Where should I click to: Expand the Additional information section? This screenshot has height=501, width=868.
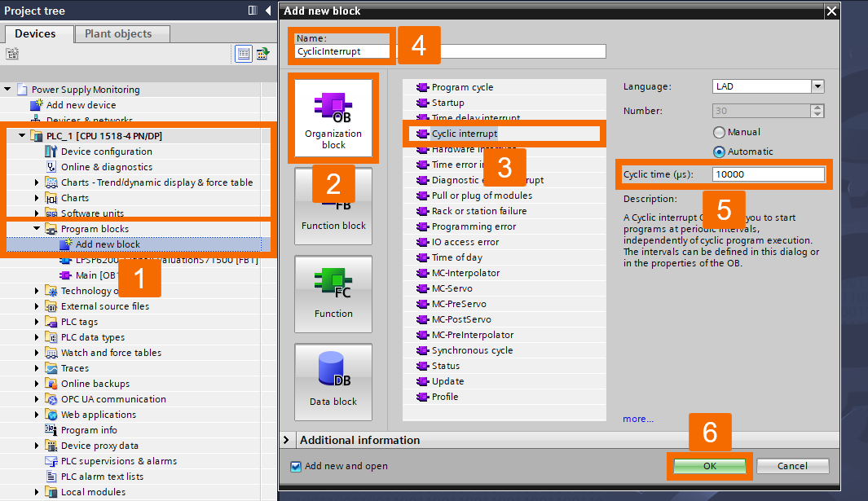click(x=286, y=440)
